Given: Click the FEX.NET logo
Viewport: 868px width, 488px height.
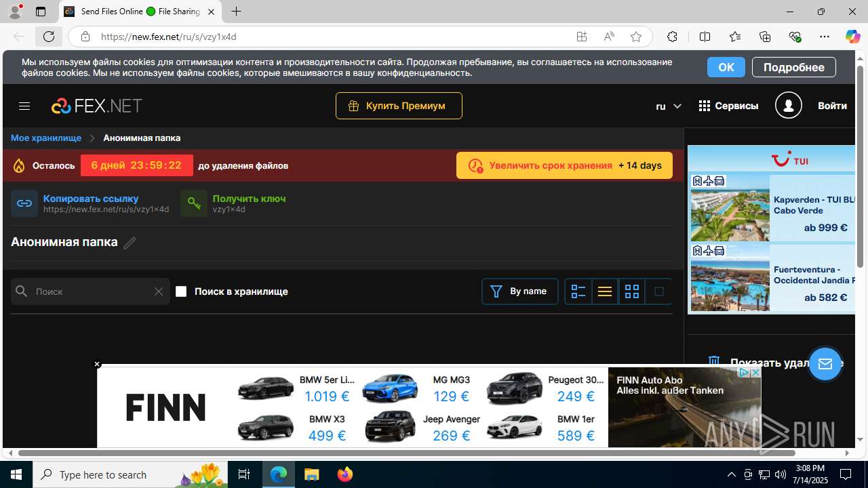Looking at the screenshot, I should coord(97,106).
